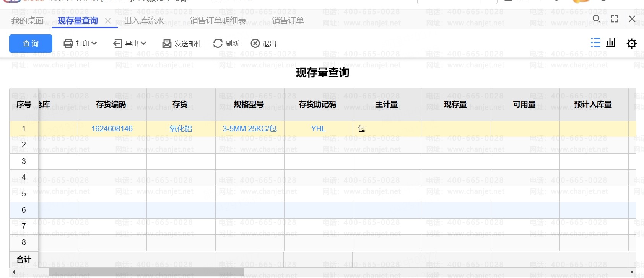Screen dimensions: 644x278
Task: Open inventory code link 1624608146
Action: click(x=112, y=129)
